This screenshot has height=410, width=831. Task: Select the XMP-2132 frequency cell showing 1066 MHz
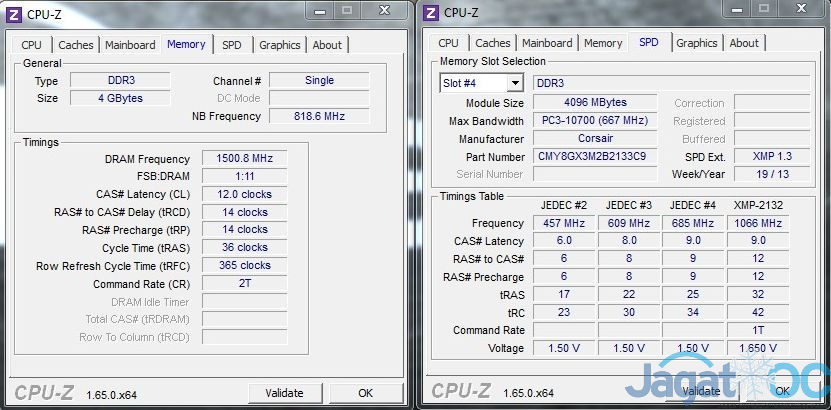tap(757, 223)
